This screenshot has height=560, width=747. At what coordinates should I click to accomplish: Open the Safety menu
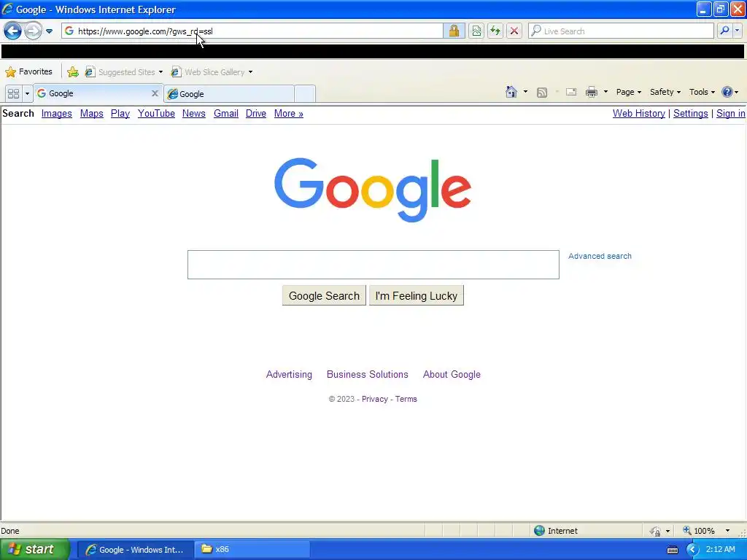pyautogui.click(x=665, y=92)
